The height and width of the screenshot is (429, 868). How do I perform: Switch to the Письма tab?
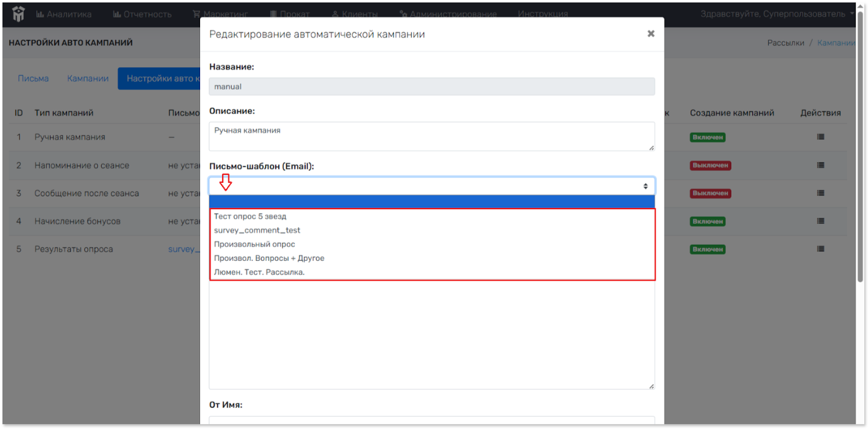tap(33, 79)
